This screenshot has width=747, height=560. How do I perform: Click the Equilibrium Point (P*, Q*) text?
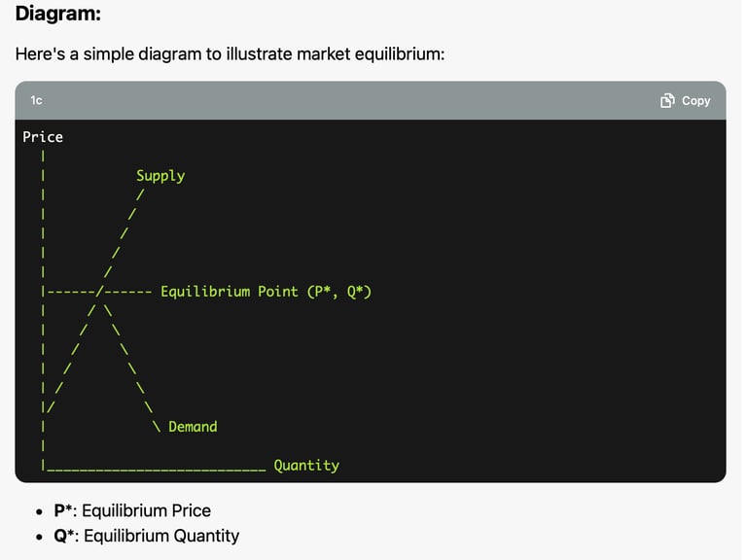pos(266,292)
